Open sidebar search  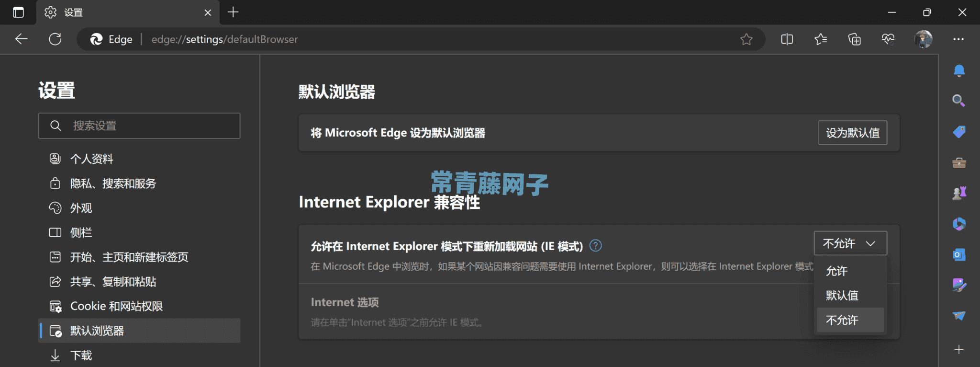coord(958,100)
